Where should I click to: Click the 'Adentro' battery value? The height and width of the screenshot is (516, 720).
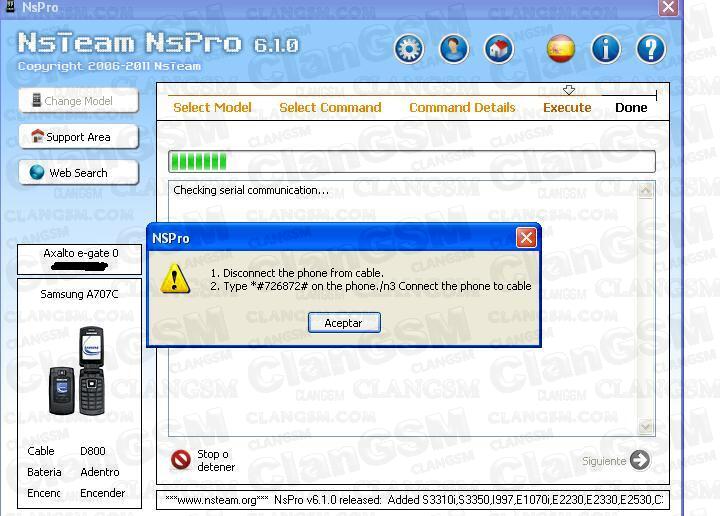pyautogui.click(x=100, y=472)
